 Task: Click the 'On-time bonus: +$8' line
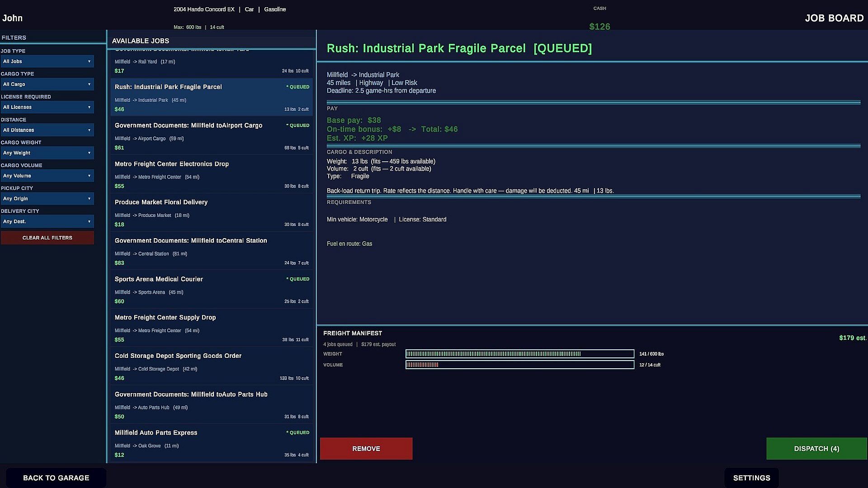point(364,129)
